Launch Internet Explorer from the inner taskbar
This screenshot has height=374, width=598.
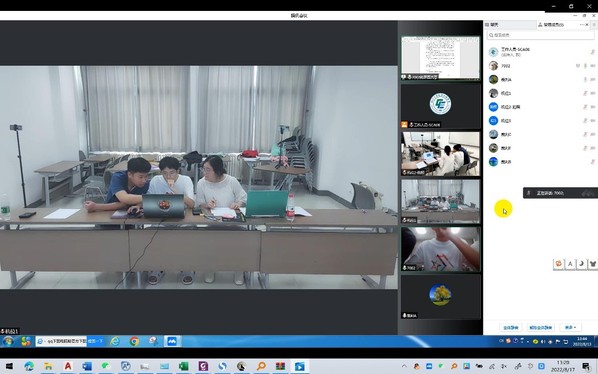tap(115, 341)
